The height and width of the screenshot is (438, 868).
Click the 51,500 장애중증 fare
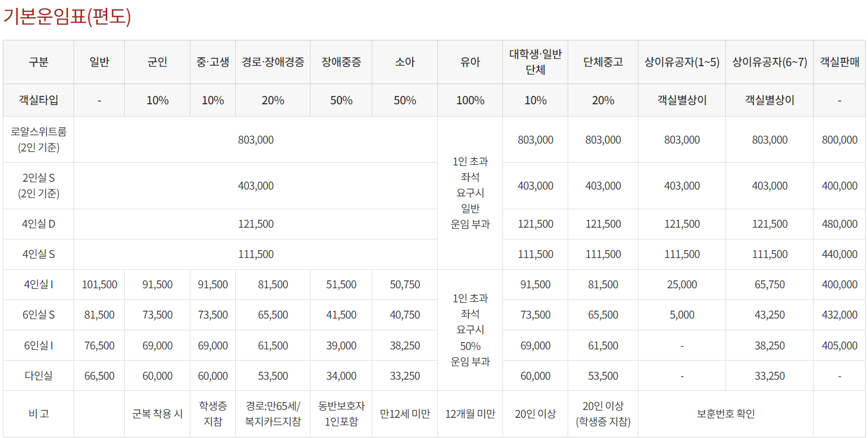point(341,284)
